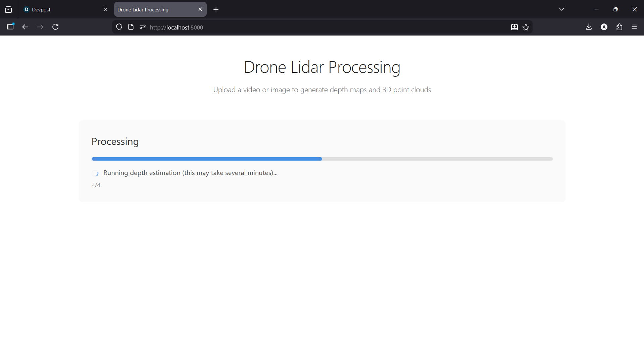Screen dimensions: 644x342
Task: Minimize the browser window
Action: click(596, 9)
